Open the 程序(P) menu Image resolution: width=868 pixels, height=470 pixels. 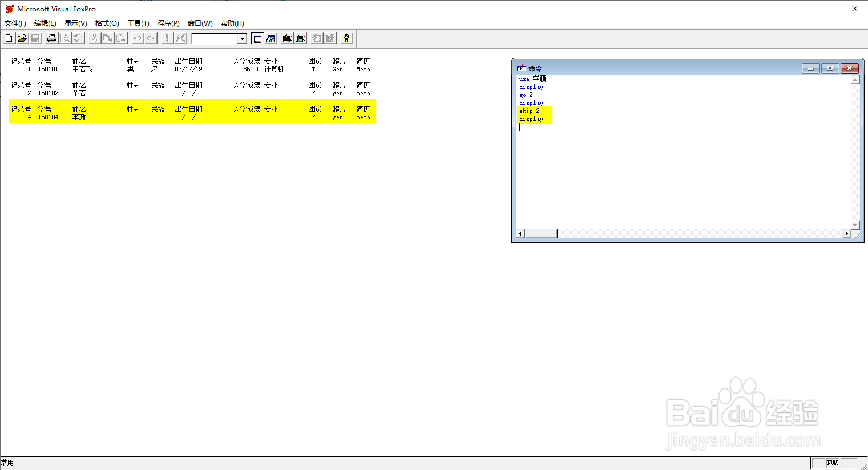[168, 23]
